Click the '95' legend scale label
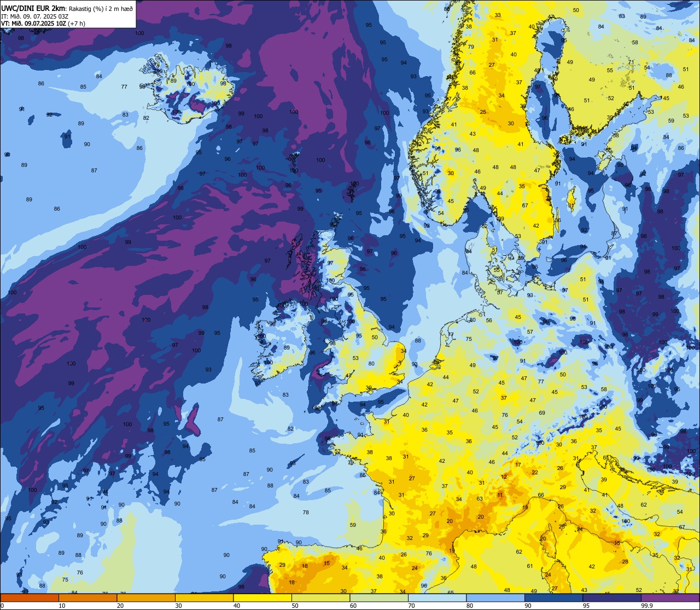The image size is (700, 610). (586, 606)
